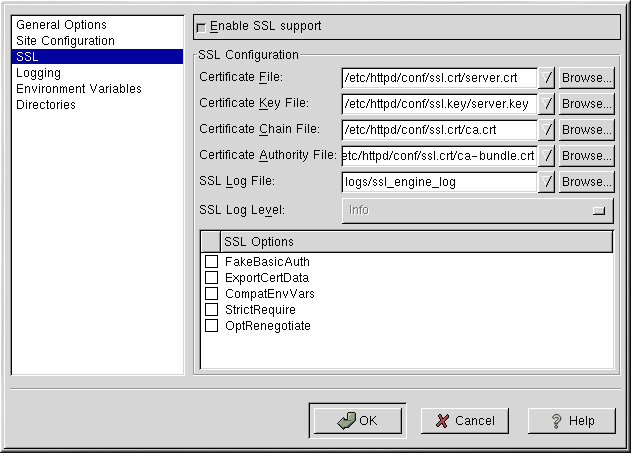Open the SSL Log File dropdown arrow
The height and width of the screenshot is (453, 631).
(x=547, y=182)
